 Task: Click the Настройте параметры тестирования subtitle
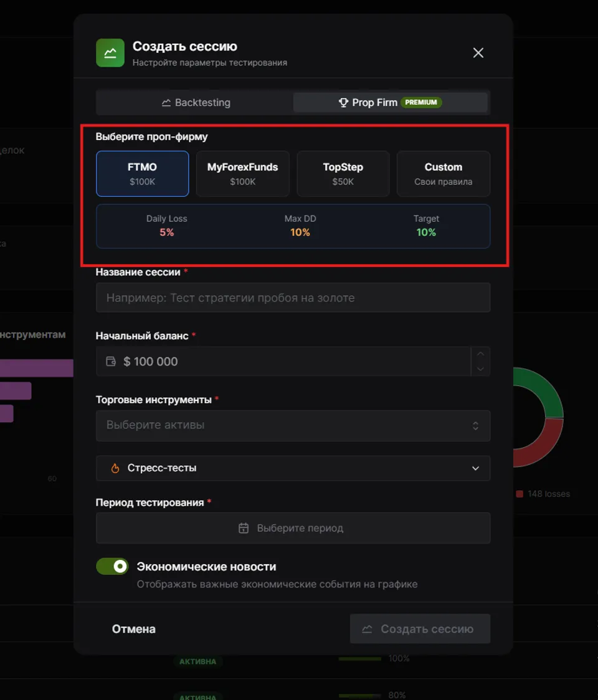point(210,62)
